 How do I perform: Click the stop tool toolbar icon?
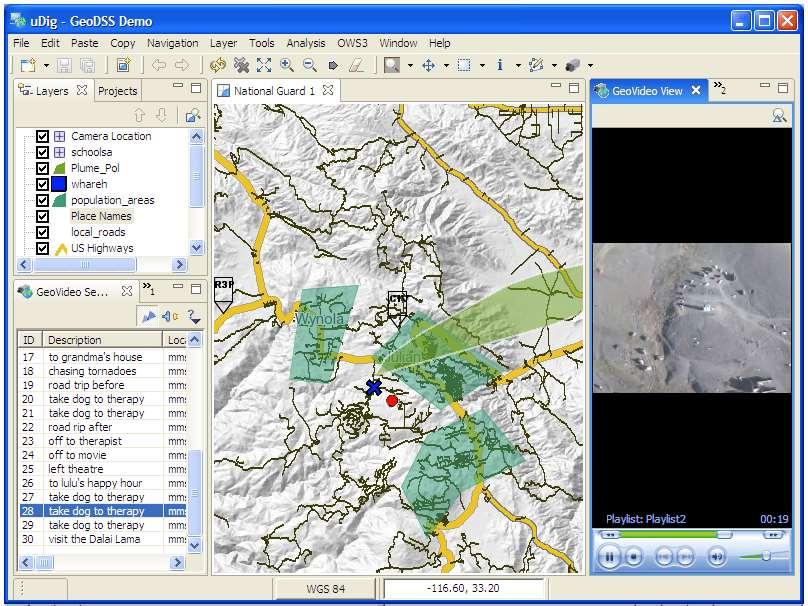pyautogui.click(x=333, y=65)
